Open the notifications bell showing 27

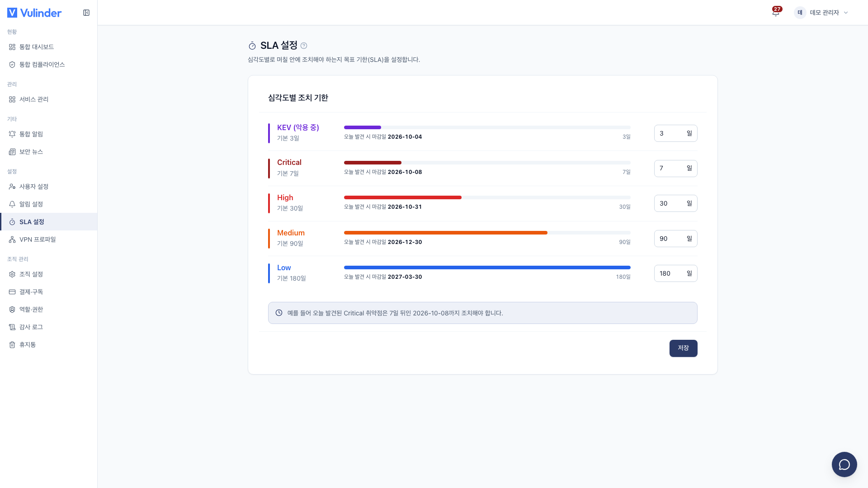776,12
